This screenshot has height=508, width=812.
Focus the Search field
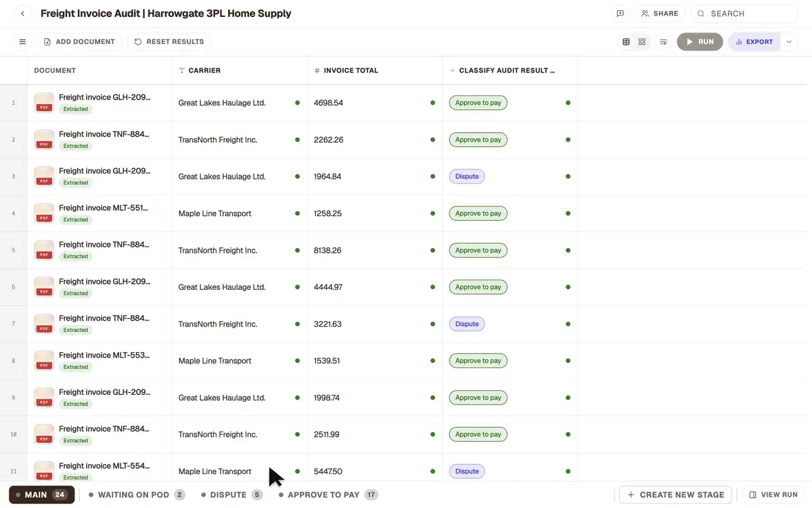coord(744,14)
